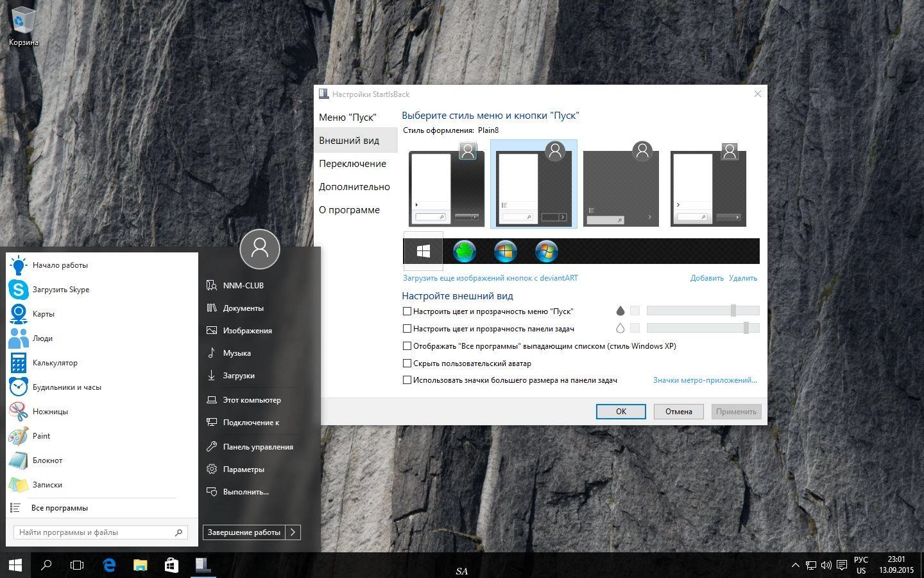Viewport: 924px width, 578px height.
Task: Click the Отмена button
Action: pos(679,411)
